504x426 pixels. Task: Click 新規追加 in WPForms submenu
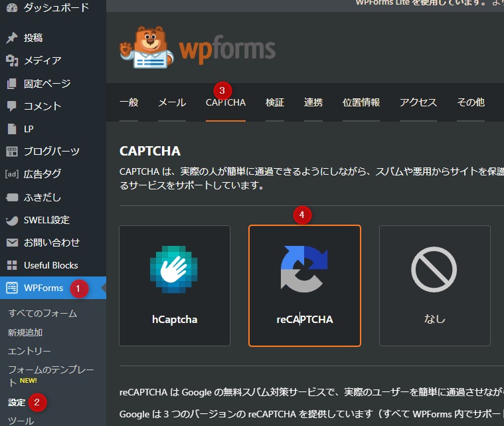coord(25,332)
